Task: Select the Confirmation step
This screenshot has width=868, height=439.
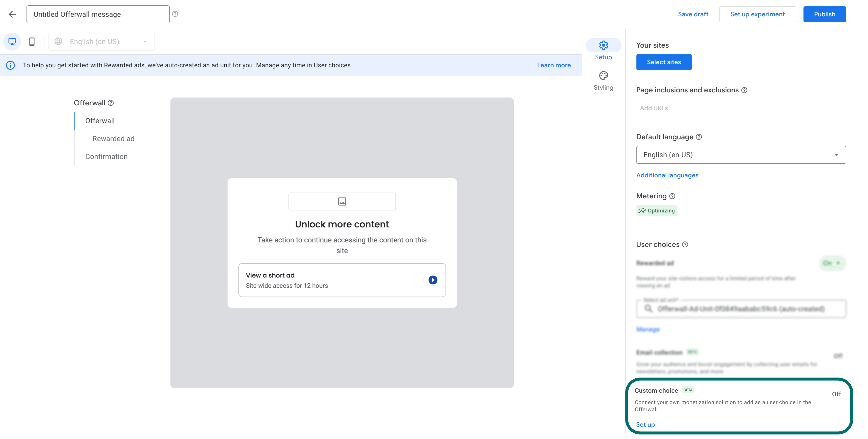Action: pyautogui.click(x=106, y=156)
